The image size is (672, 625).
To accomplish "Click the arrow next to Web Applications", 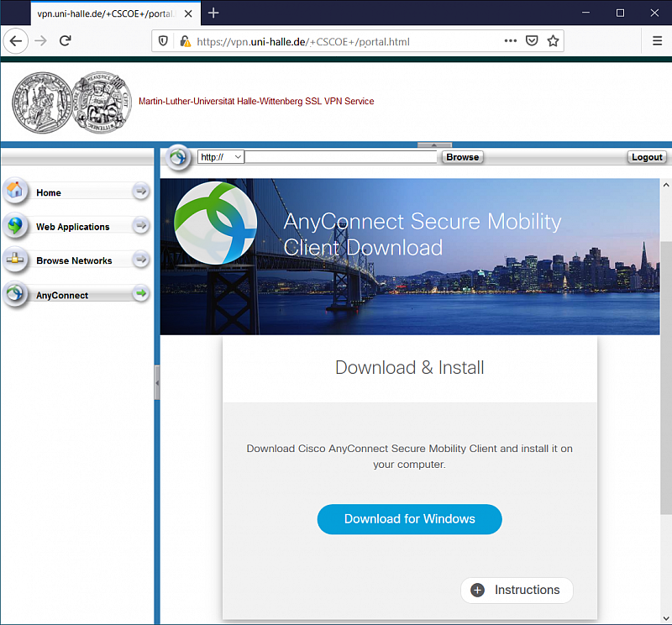I will tap(141, 225).
